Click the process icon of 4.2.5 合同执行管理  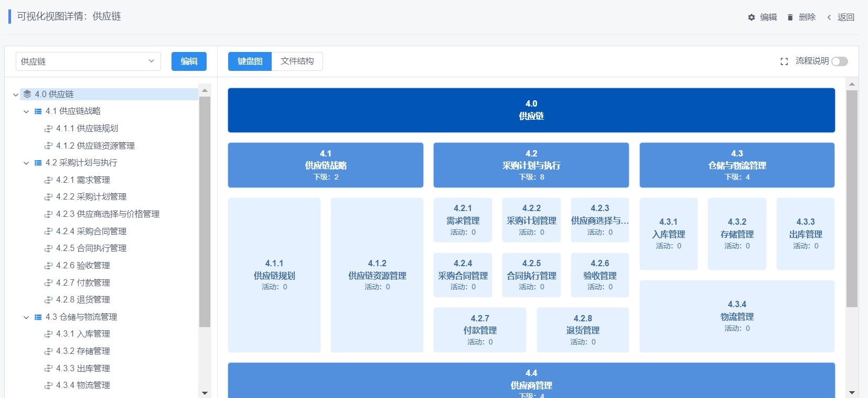tap(48, 248)
